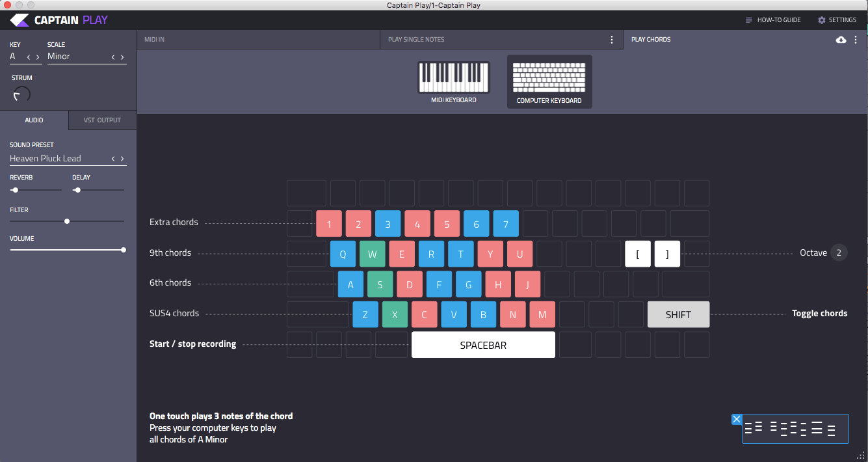Adjust the Volume slider handle
The image size is (868, 462).
pos(124,250)
